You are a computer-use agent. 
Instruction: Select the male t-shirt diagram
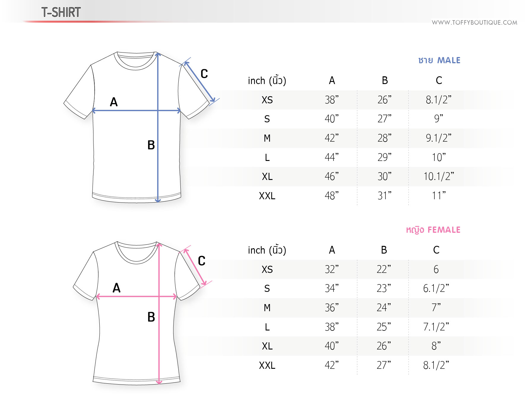[142, 127]
